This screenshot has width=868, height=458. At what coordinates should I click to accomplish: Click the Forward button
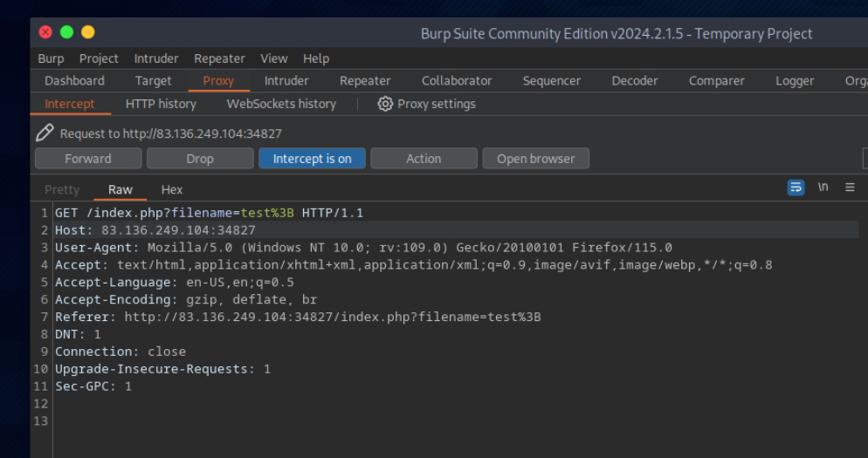[88, 159]
